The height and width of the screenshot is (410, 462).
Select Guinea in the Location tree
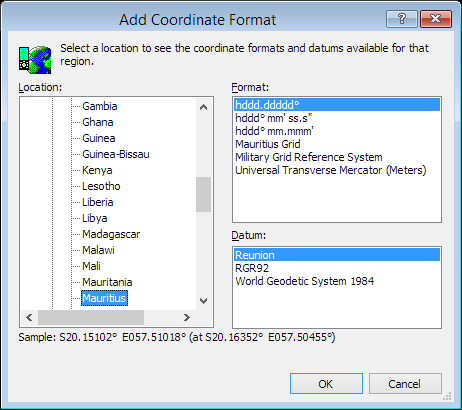pos(99,138)
